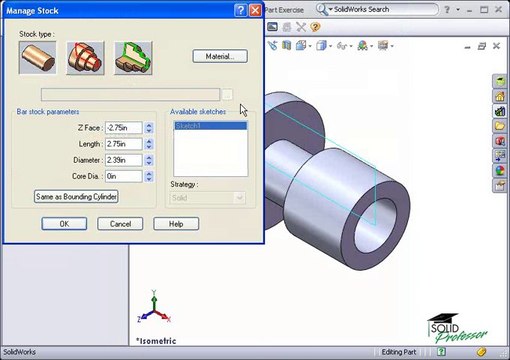Click the SolidWorks Search magnifier icon
The height and width of the screenshot is (360, 510).
tap(322, 9)
